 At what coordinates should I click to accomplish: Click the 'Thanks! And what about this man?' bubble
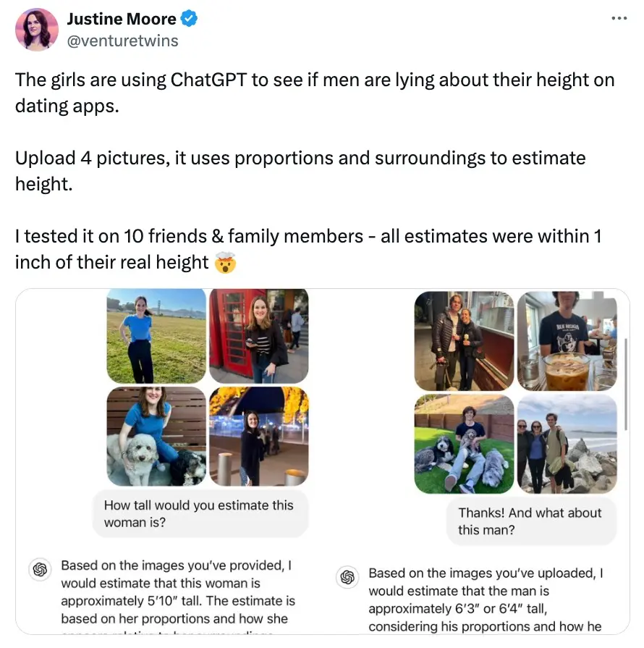(x=530, y=521)
